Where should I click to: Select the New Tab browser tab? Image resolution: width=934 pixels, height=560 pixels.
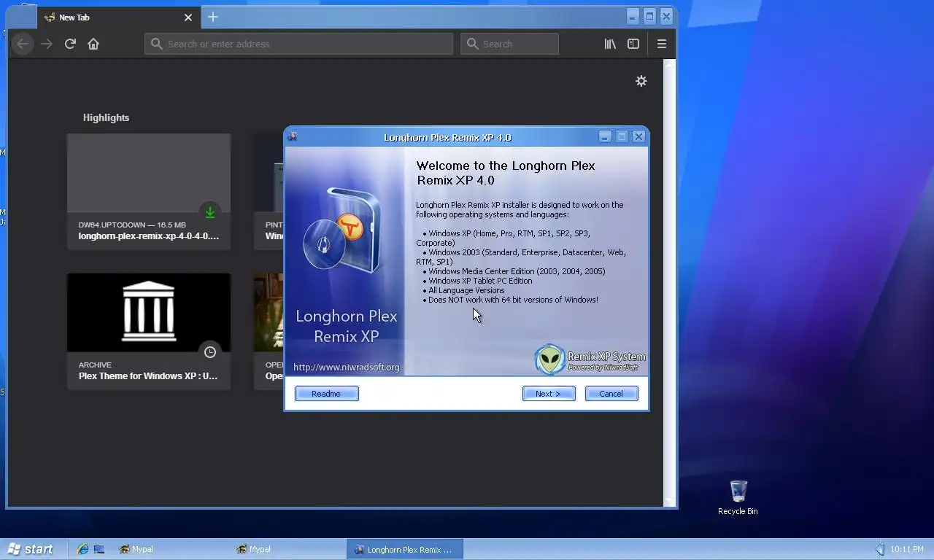[x=119, y=17]
